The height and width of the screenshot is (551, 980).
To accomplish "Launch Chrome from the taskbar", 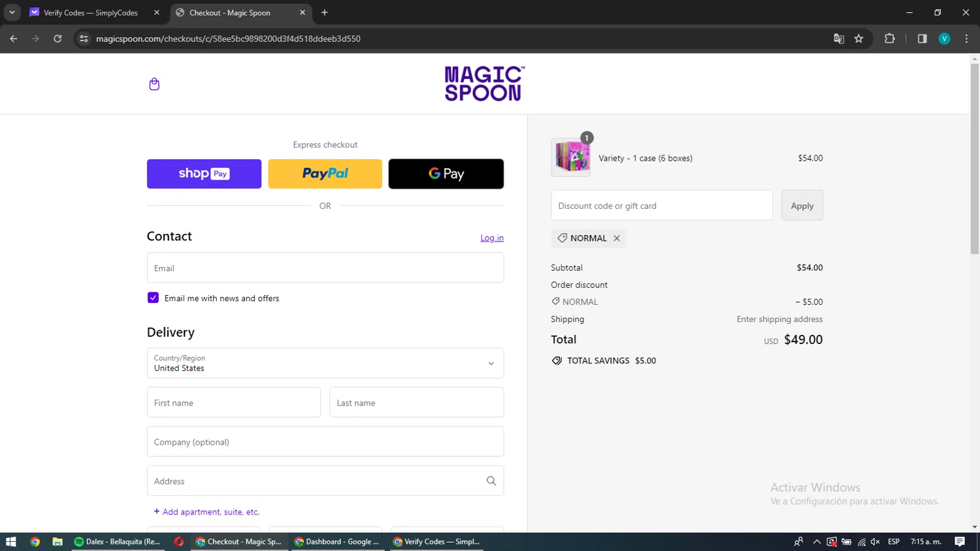I will pos(35,542).
